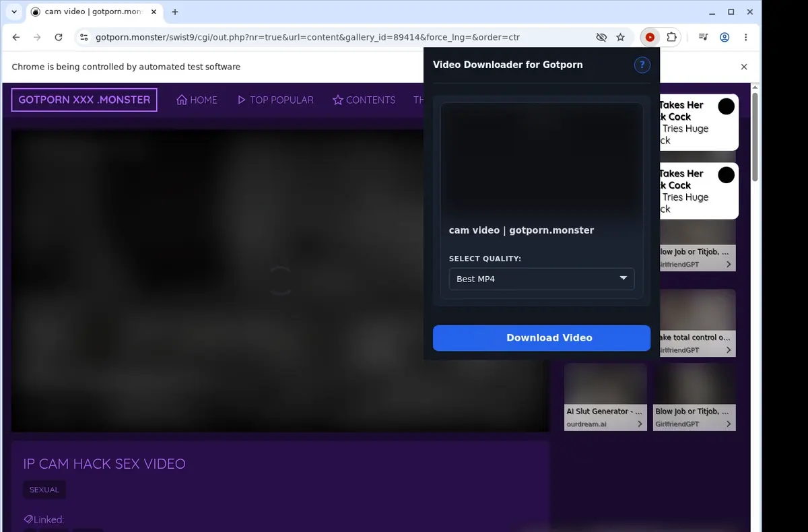Open the Best MP4 quality dropdown
Image resolution: width=808 pixels, height=532 pixels.
[541, 279]
